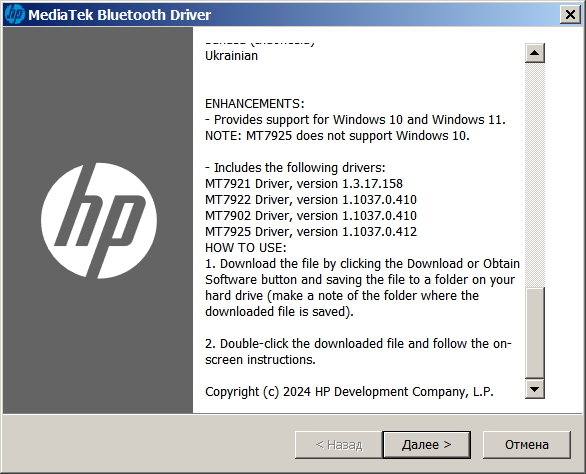Click the MT7902 Driver version line
This screenshot has width=586, height=474.
click(311, 216)
